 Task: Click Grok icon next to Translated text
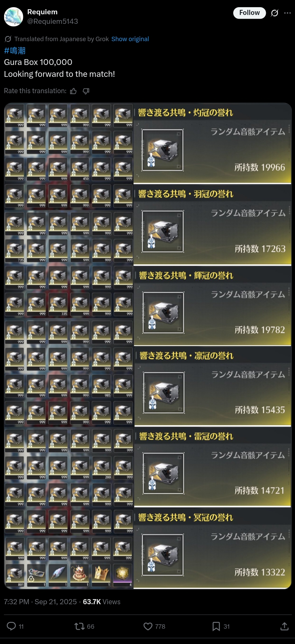point(8,39)
